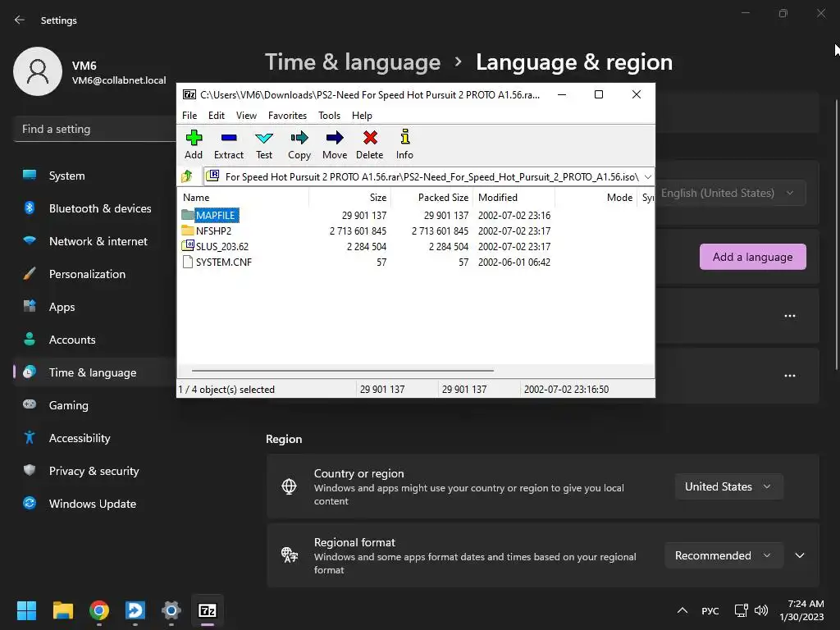Select the SLUS_203.62 file icon
The width and height of the screenshot is (840, 630).
[188, 246]
